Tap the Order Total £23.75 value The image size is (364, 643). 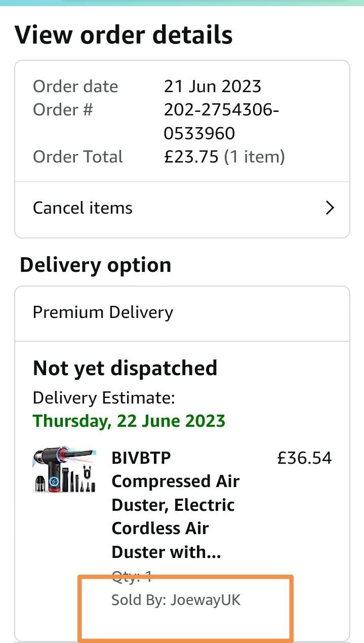click(191, 157)
